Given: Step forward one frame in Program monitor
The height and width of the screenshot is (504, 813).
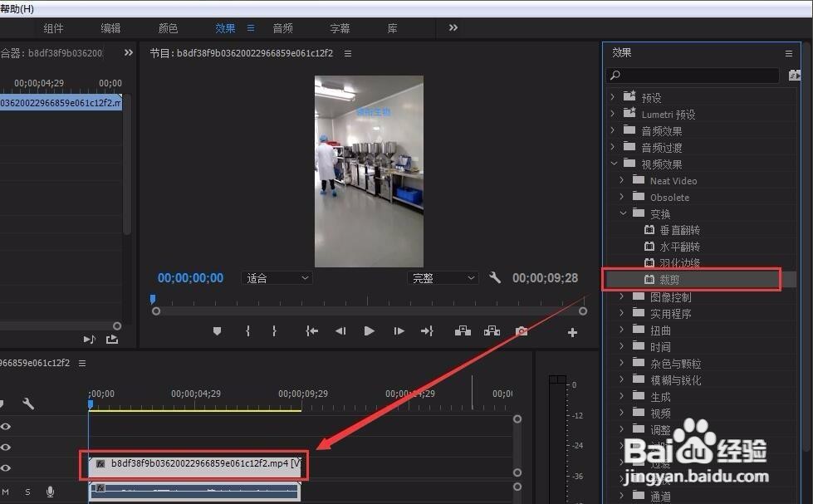Looking at the screenshot, I should 399,330.
